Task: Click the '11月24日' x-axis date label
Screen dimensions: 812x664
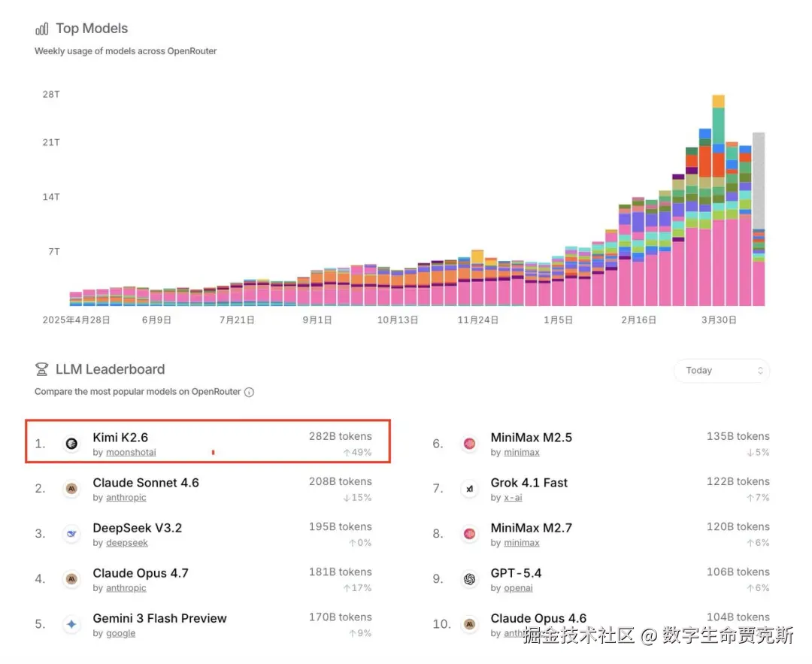Action: click(x=477, y=320)
